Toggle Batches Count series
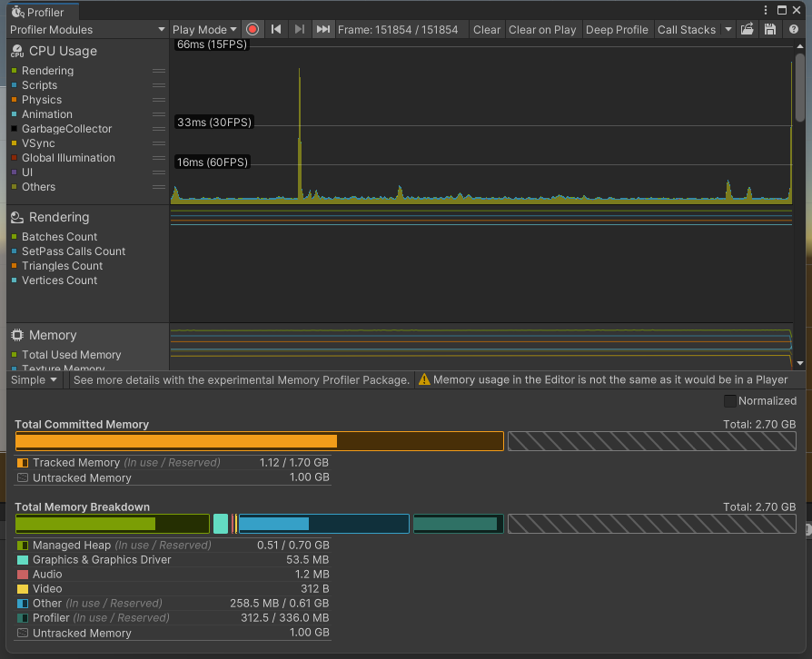This screenshot has width=812, height=659. click(59, 237)
